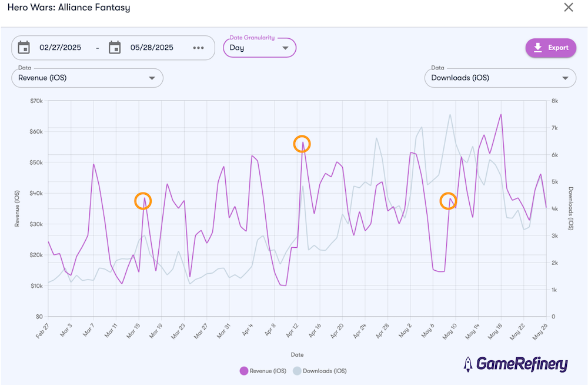Edit the start date 02/27/2025 field

61,47
